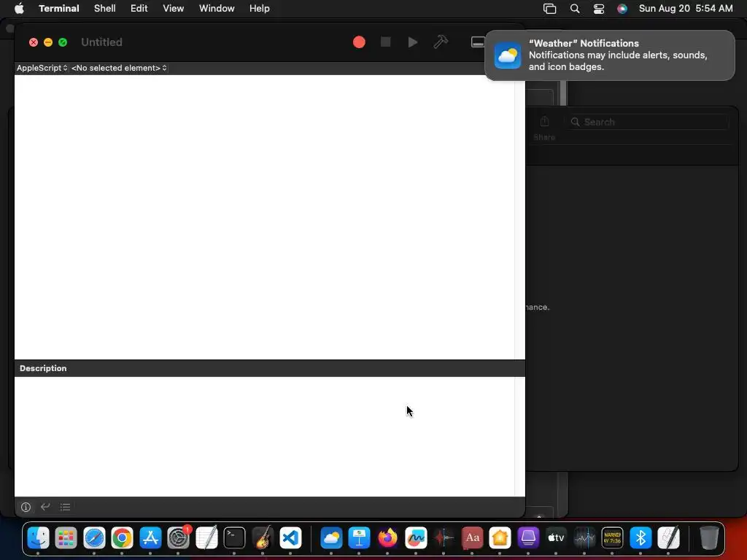This screenshot has height=560, width=747.
Task: Open the No selected element dropdown
Action: [119, 68]
